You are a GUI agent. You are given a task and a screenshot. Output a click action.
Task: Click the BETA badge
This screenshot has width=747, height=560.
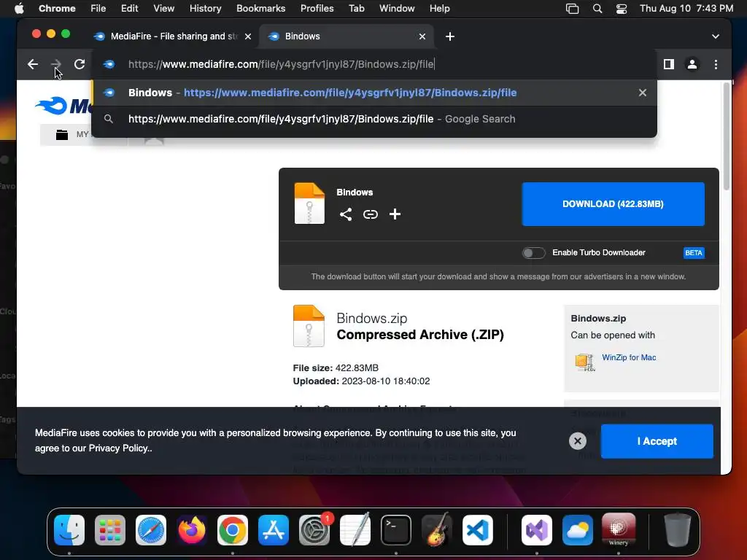tap(694, 253)
